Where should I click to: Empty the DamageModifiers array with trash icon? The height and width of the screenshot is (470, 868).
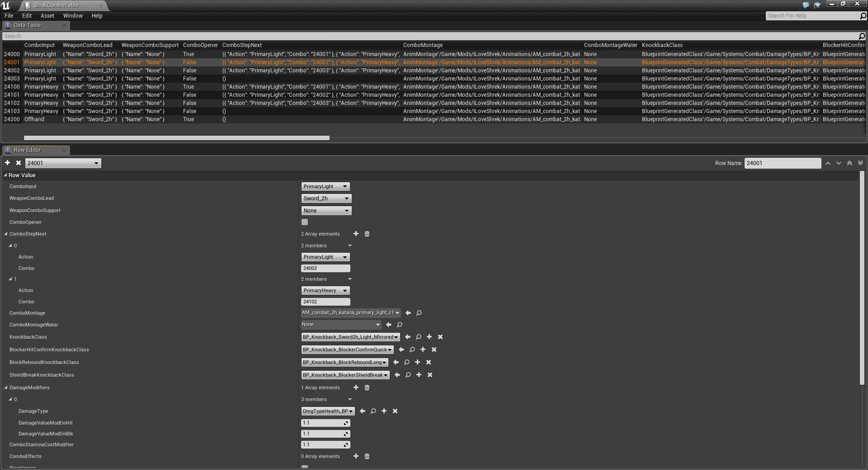click(367, 387)
